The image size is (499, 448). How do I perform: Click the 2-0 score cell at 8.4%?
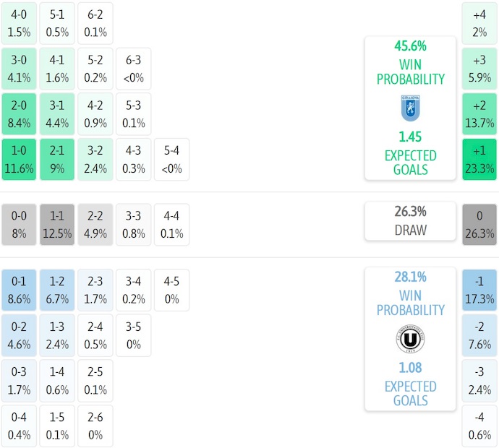pyautogui.click(x=19, y=113)
